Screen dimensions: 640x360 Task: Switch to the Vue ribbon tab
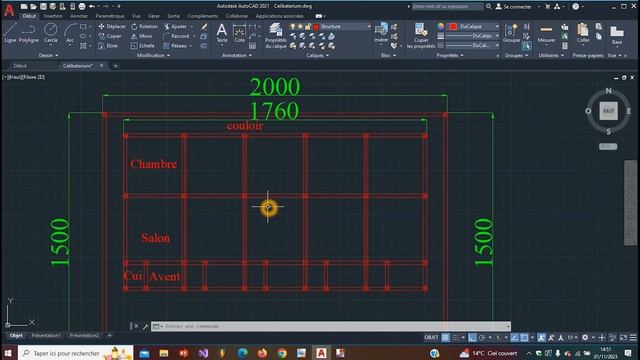136,16
